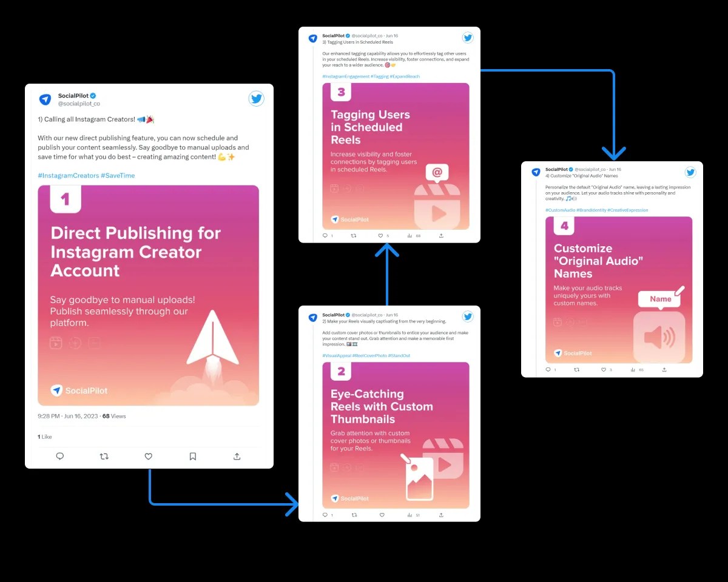Open the #SaveTime hashtag

[x=118, y=175]
